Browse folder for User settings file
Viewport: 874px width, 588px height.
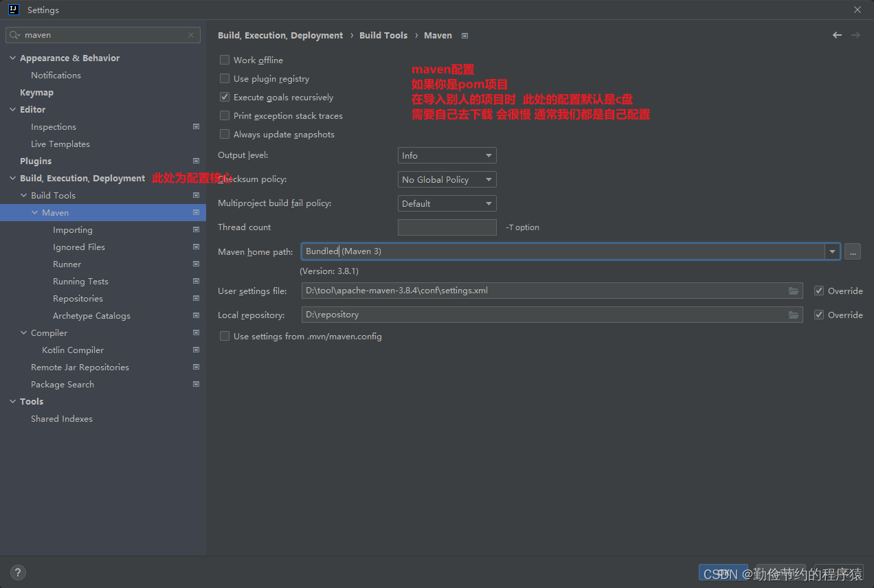794,291
